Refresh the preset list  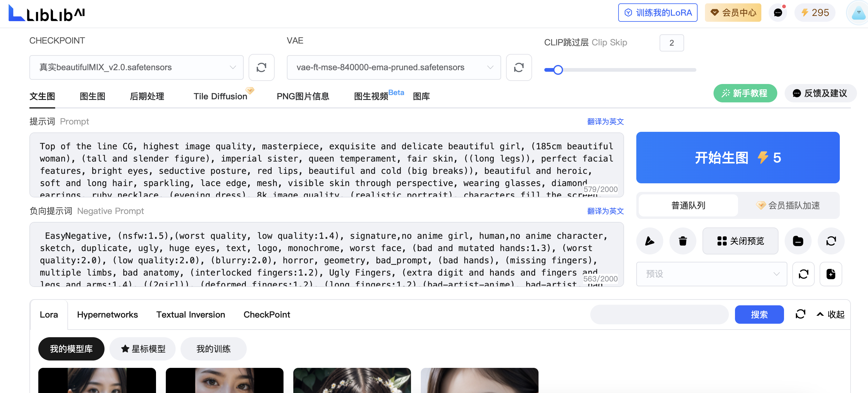tap(803, 274)
